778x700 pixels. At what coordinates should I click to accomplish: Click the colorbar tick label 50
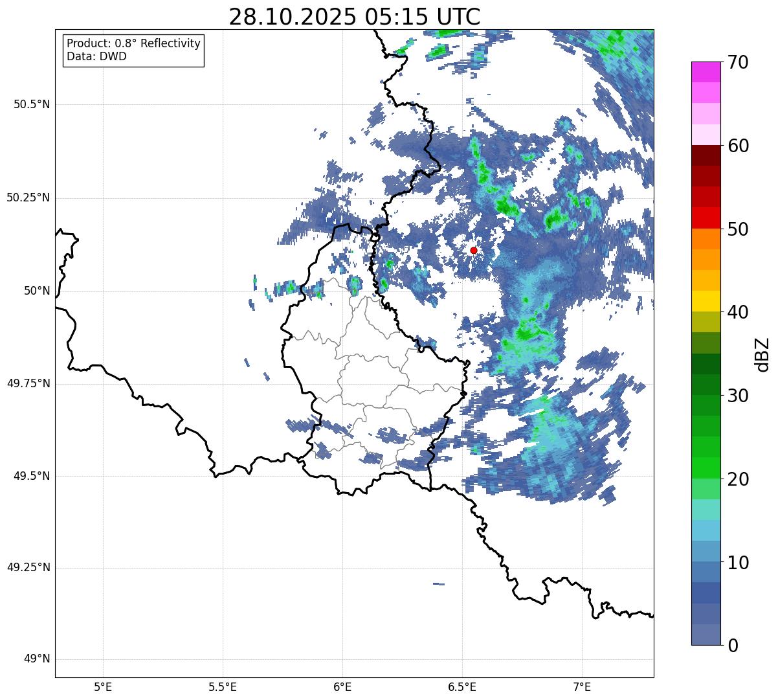(x=738, y=229)
